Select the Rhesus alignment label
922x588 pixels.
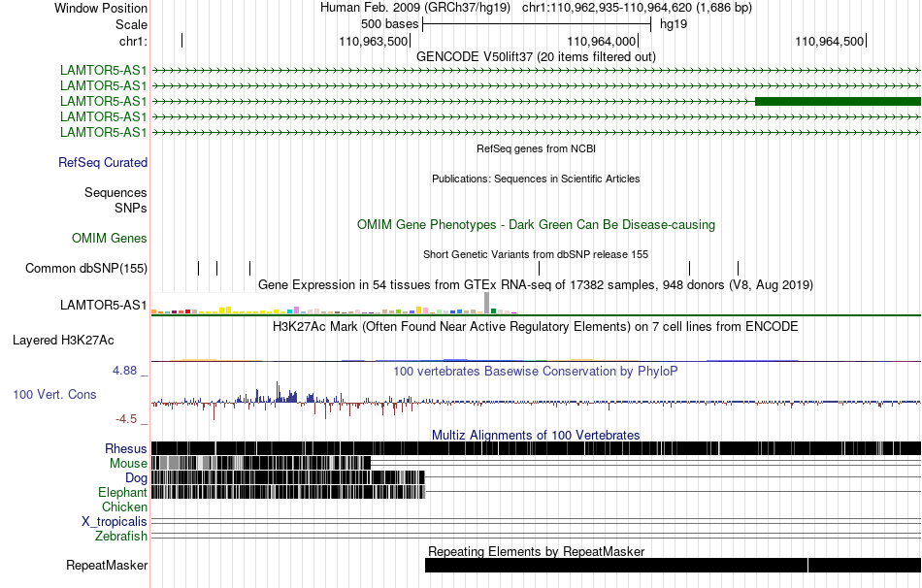point(126,448)
